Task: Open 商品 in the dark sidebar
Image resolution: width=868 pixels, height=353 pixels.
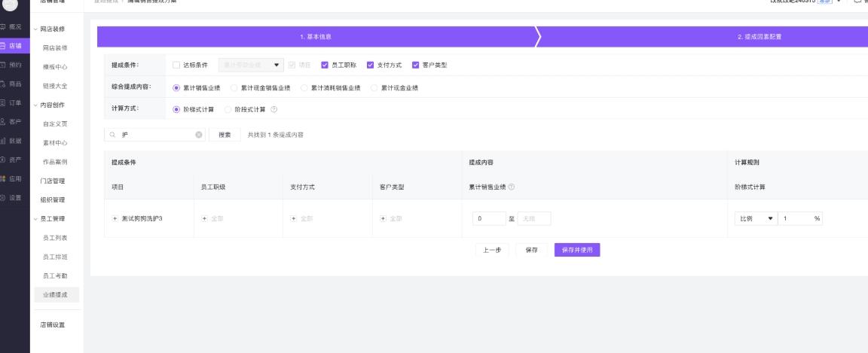Action: [11, 84]
